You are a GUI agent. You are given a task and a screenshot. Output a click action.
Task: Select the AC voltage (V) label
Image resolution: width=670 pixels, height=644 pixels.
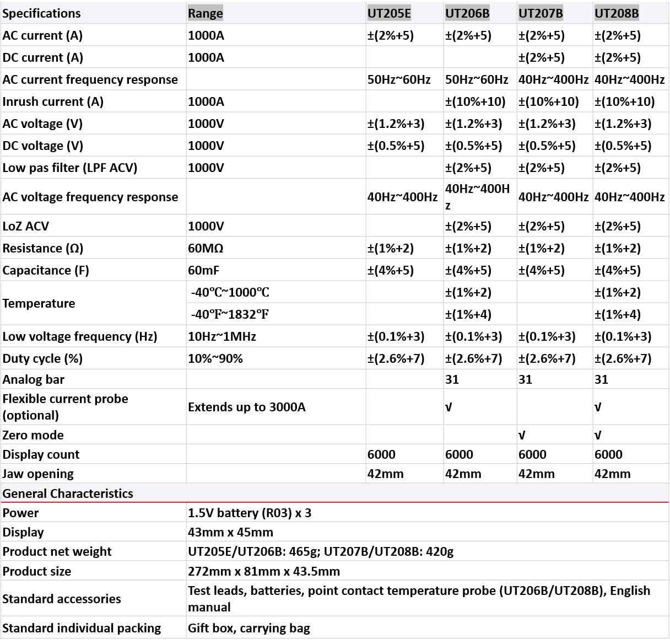click(x=42, y=124)
